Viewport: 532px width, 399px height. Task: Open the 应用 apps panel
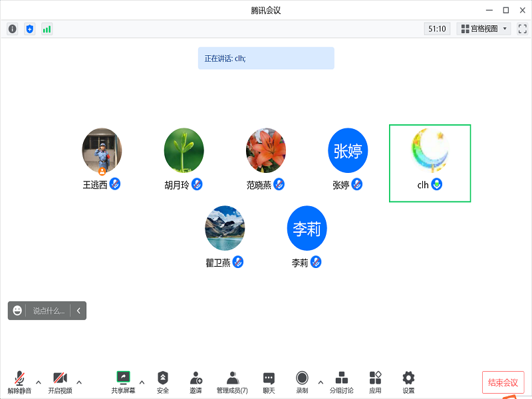(375, 382)
